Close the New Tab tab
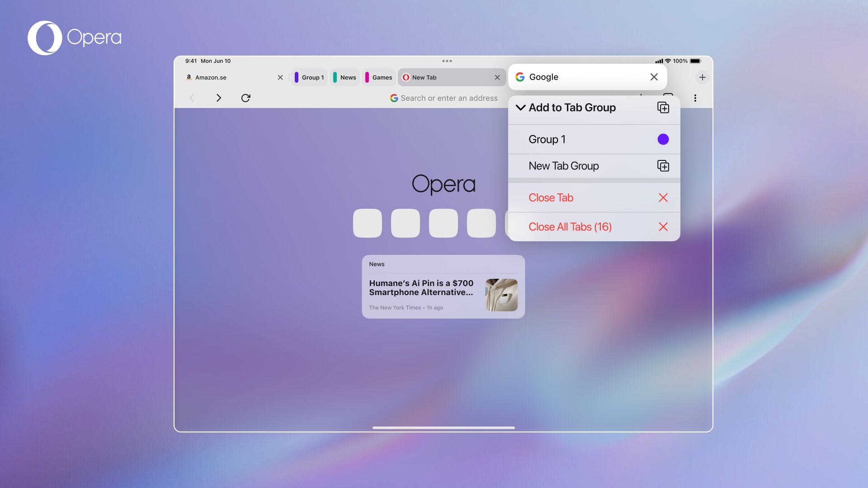868x488 pixels. (497, 77)
